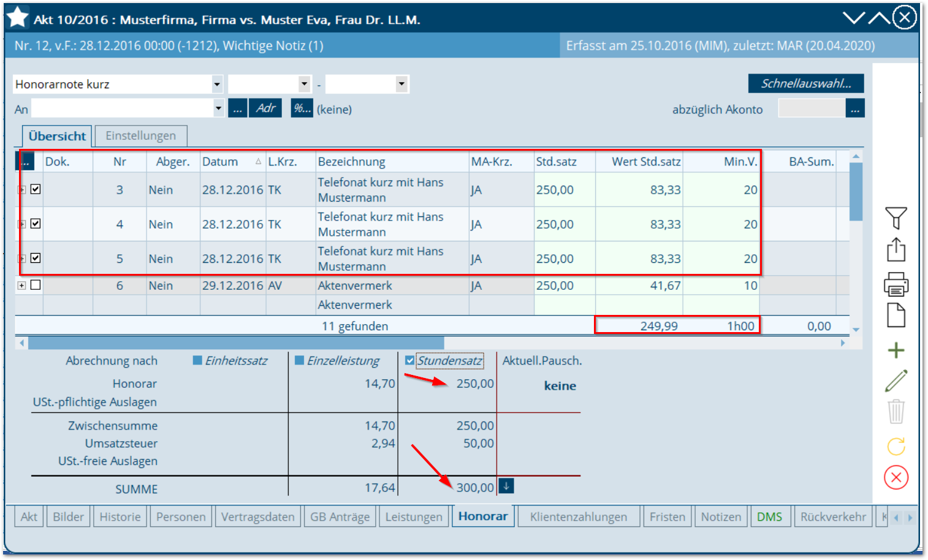Click the percent discount button
Screen dimensions: 928x560
[x=302, y=108]
